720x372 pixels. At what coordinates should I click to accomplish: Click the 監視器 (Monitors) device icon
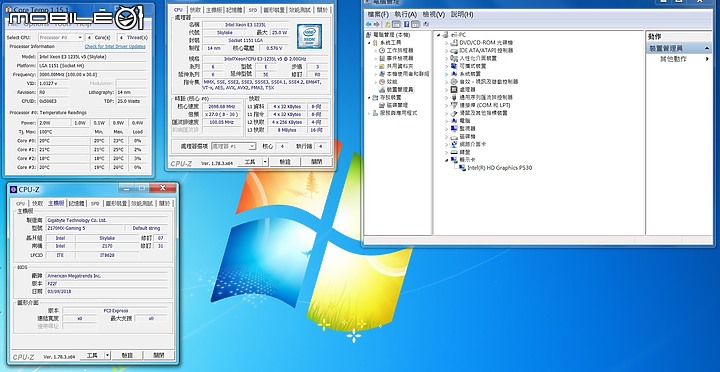(x=454, y=129)
